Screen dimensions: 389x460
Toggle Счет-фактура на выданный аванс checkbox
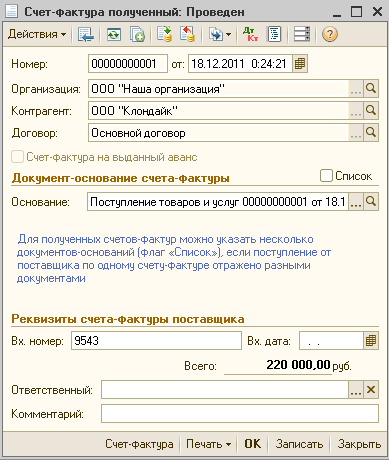17,157
